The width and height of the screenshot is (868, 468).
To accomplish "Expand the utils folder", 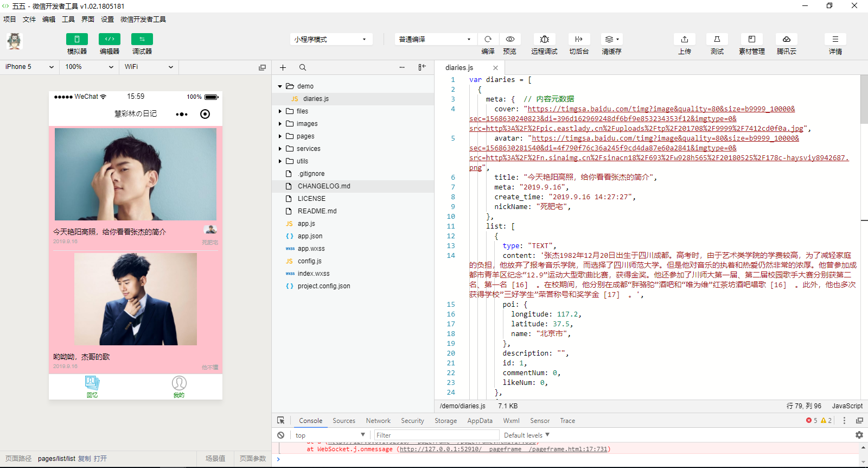I will [x=280, y=161].
